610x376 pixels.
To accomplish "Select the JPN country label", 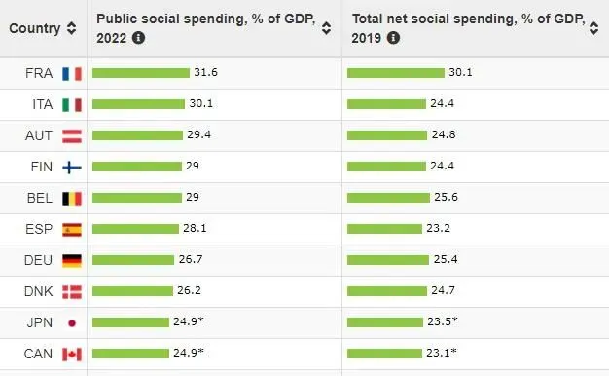I will (x=40, y=322).
